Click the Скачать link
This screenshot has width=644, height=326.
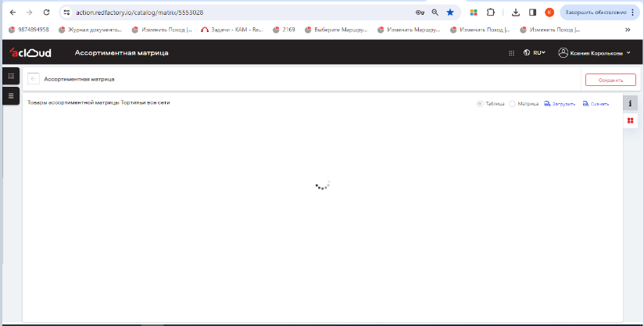[x=596, y=104]
